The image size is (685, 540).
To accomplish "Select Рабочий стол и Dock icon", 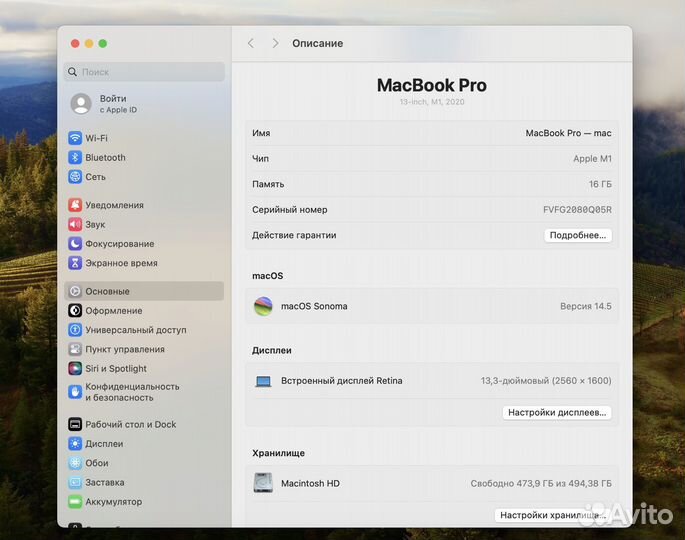I will [75, 424].
